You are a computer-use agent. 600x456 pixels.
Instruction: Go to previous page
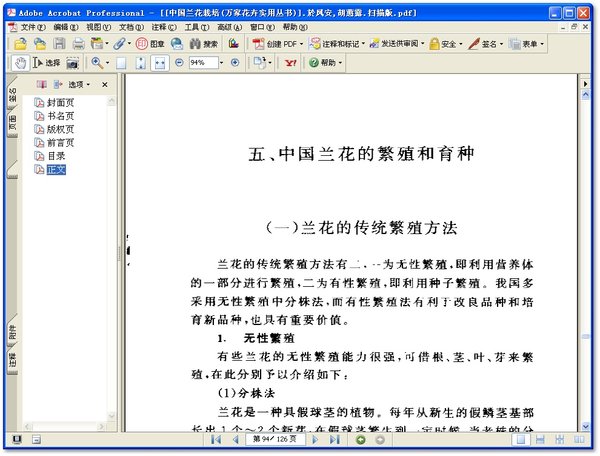pyautogui.click(x=236, y=440)
